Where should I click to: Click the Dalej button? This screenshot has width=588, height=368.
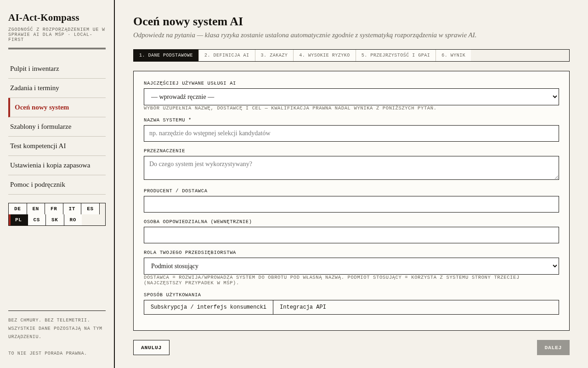click(x=553, y=348)
